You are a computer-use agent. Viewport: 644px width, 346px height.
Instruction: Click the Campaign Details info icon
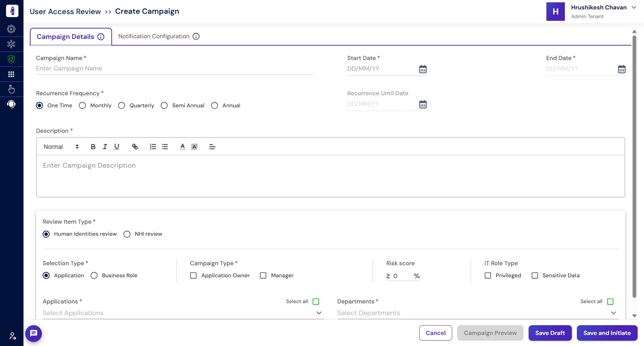[x=101, y=36]
